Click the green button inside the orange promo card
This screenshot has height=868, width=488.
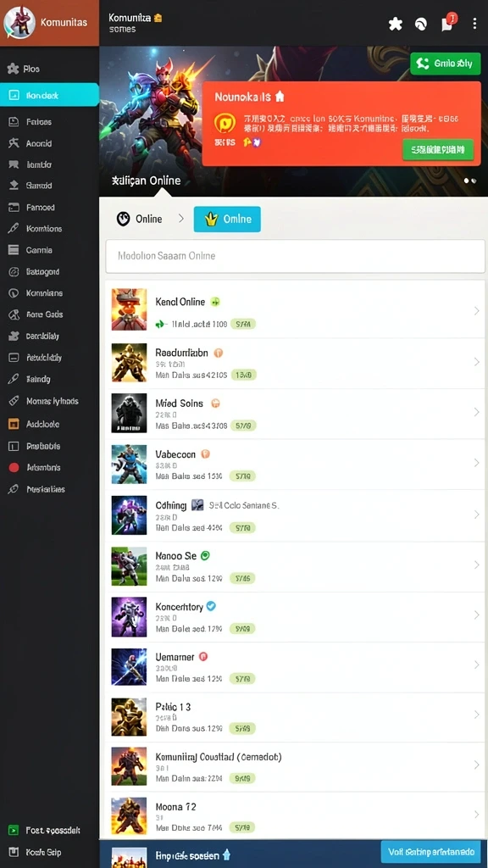pyautogui.click(x=438, y=149)
